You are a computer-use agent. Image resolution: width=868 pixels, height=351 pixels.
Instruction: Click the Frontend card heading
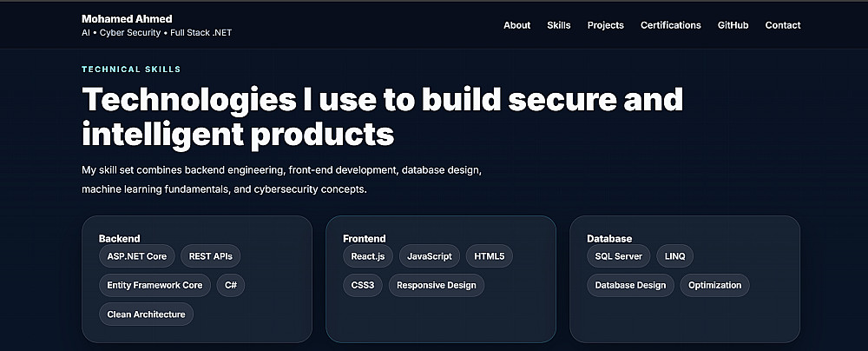(x=365, y=238)
